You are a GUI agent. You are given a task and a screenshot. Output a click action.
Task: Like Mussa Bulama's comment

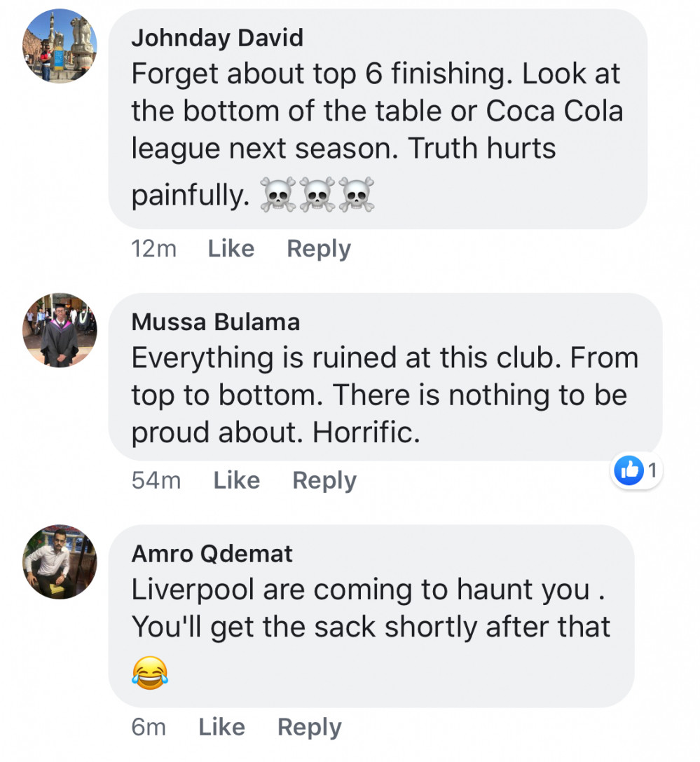coord(237,480)
